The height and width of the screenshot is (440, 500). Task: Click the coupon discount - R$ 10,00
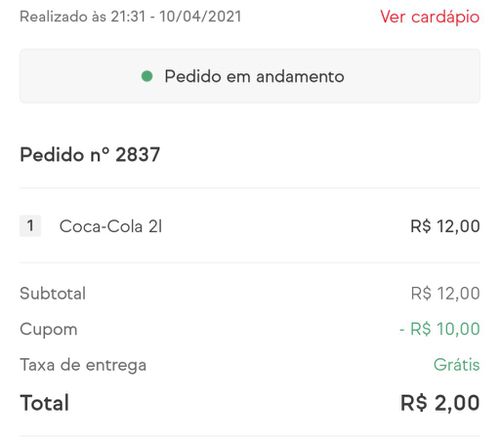coord(440,329)
